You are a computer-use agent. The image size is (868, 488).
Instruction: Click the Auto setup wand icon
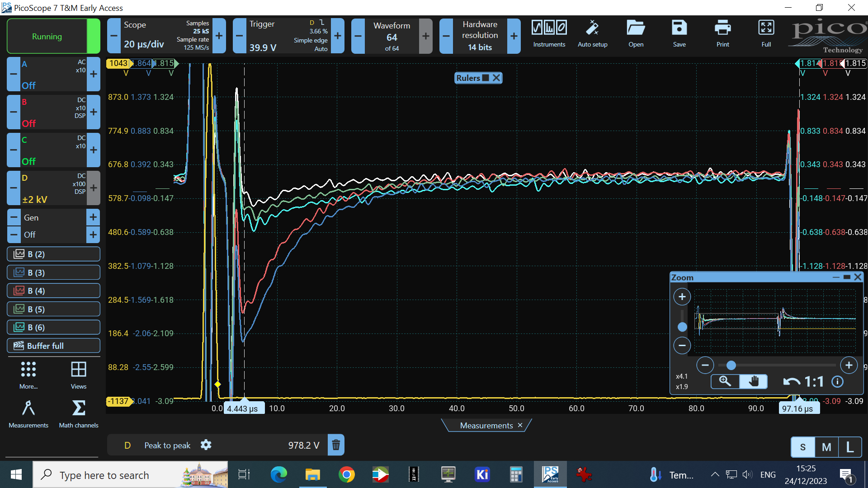(592, 28)
